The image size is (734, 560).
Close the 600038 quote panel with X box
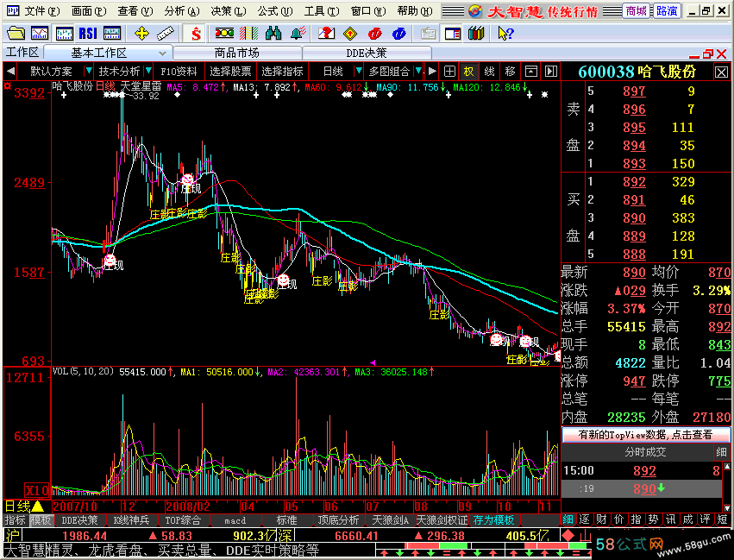721,72
